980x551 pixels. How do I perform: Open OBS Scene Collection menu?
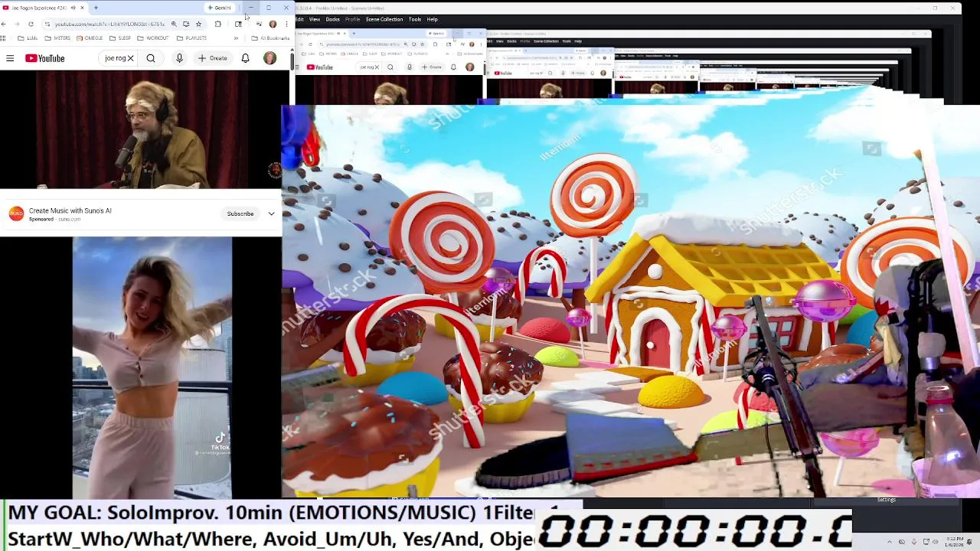tap(384, 19)
